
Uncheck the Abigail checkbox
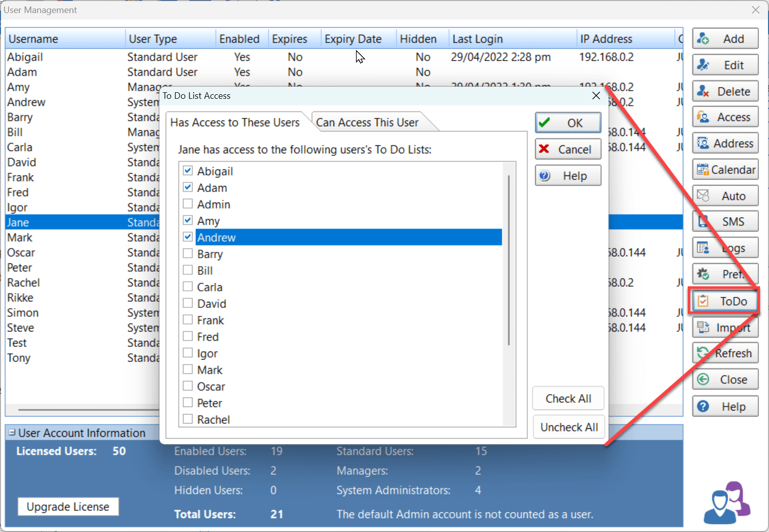point(188,170)
